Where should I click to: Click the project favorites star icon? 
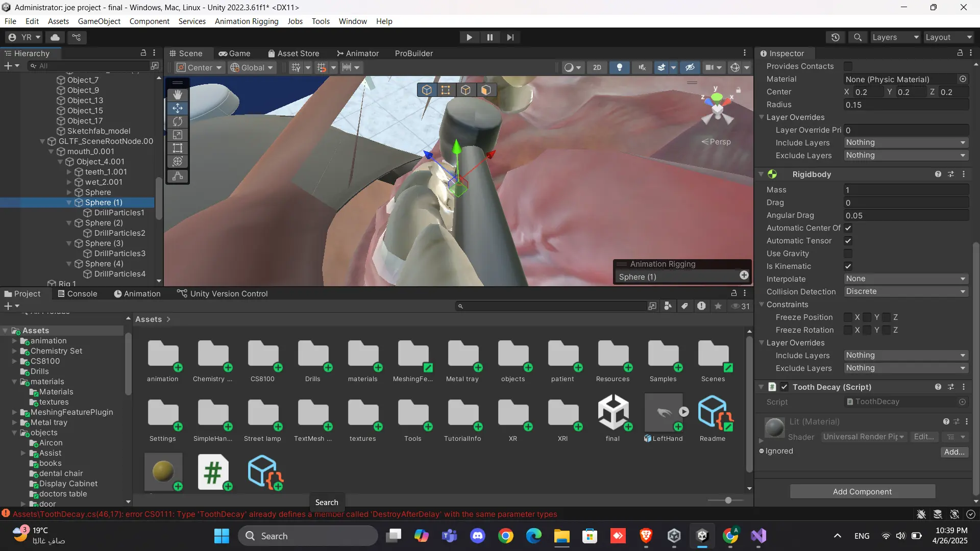(x=718, y=306)
